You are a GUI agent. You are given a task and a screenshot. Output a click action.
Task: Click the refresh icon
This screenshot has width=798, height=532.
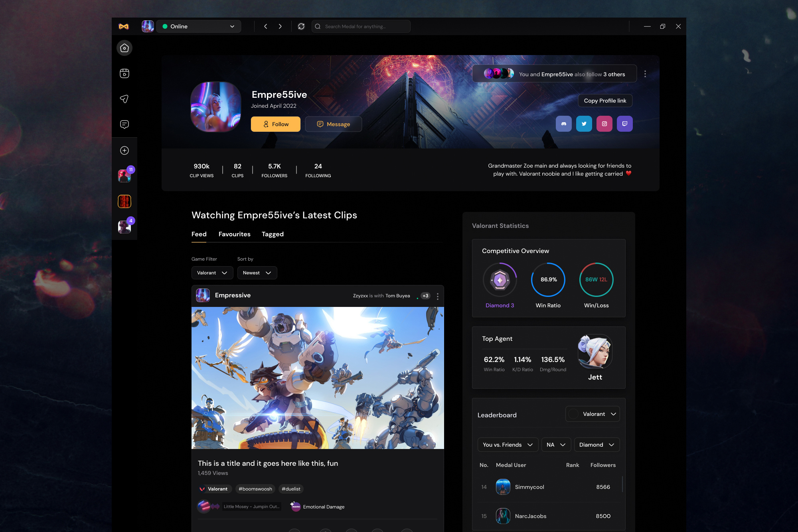301,26
